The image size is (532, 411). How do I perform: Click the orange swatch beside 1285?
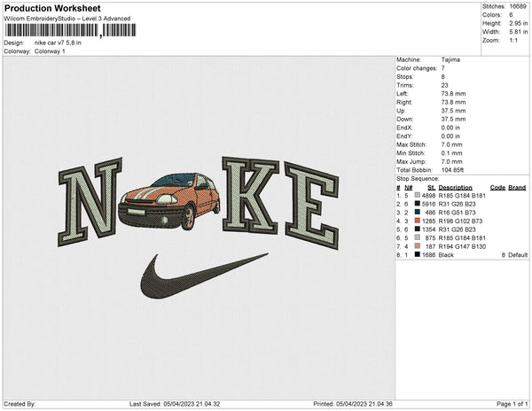(x=418, y=221)
